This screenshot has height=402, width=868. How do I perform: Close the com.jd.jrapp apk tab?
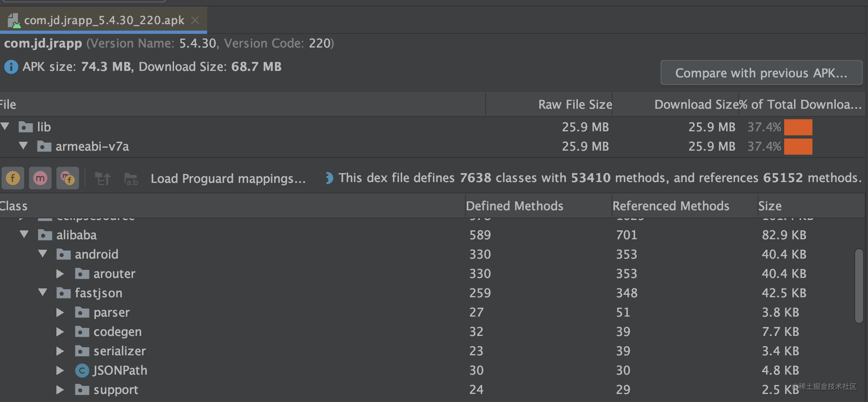tap(195, 20)
